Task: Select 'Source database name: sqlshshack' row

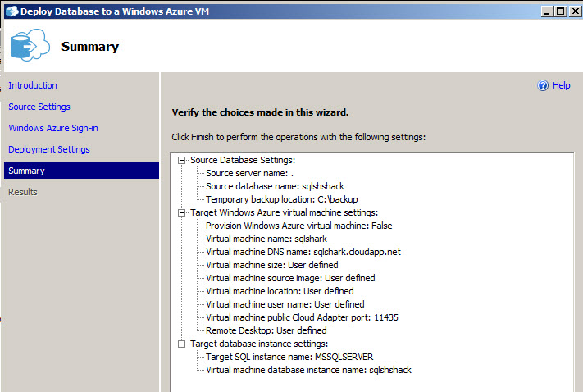Action: click(276, 186)
